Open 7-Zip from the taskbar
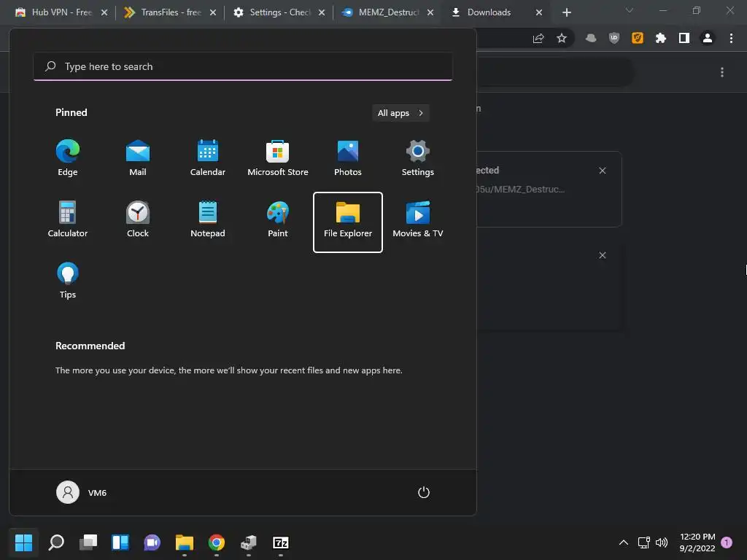The width and height of the screenshot is (747, 560). coord(281,542)
